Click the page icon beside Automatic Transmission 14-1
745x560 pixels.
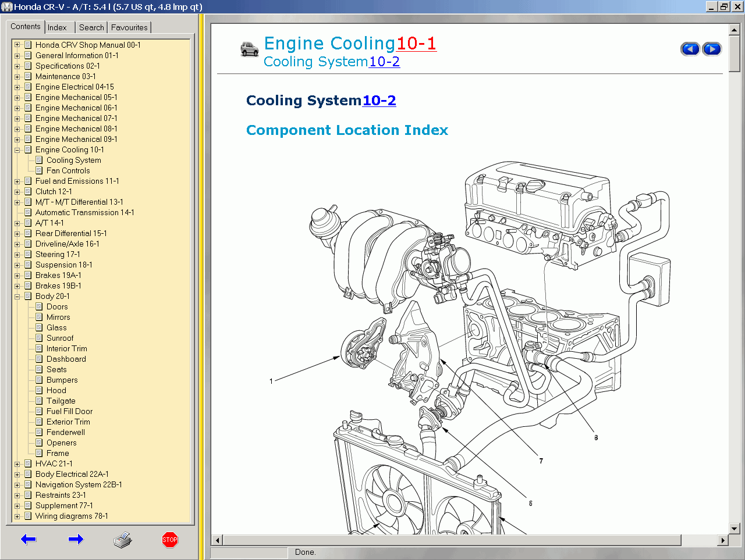pyautogui.click(x=28, y=212)
